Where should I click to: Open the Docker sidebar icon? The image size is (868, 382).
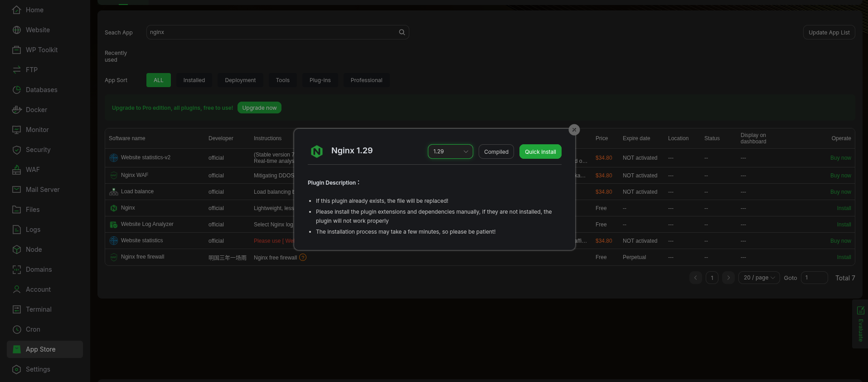coord(17,110)
